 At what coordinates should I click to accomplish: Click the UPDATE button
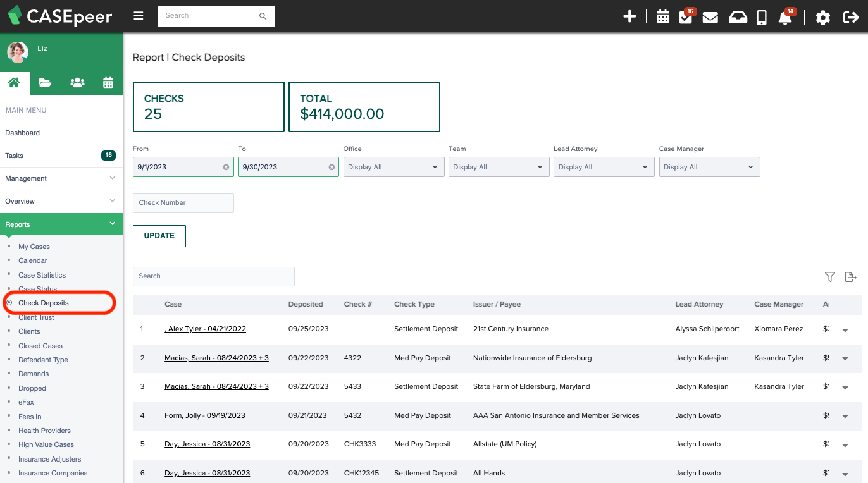click(x=159, y=236)
